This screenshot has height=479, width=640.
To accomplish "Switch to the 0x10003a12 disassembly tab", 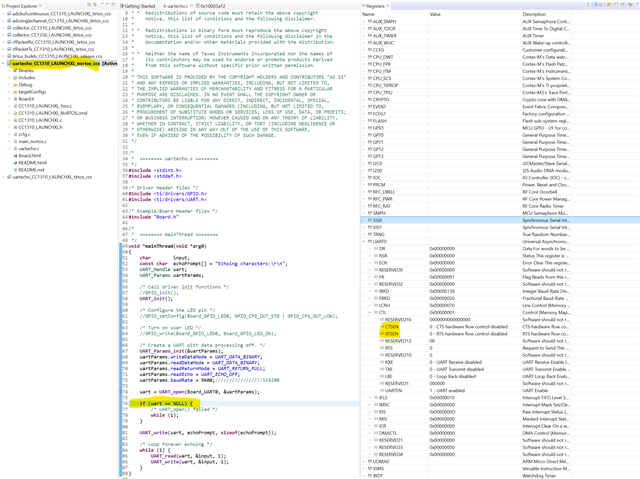I will [210, 6].
